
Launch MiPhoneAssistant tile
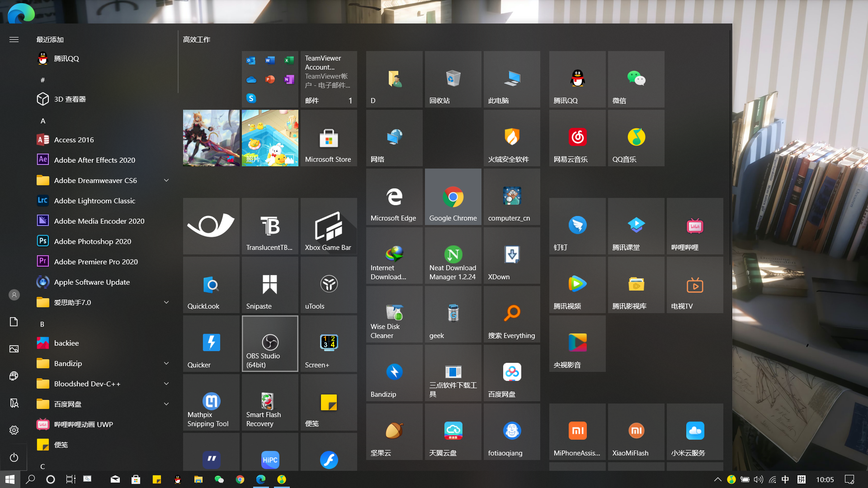pos(577,432)
